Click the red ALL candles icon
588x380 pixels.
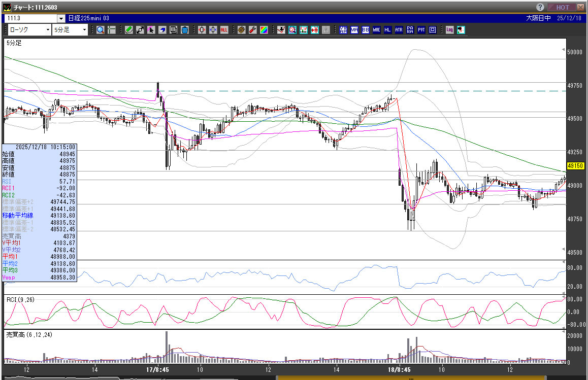tap(224, 30)
